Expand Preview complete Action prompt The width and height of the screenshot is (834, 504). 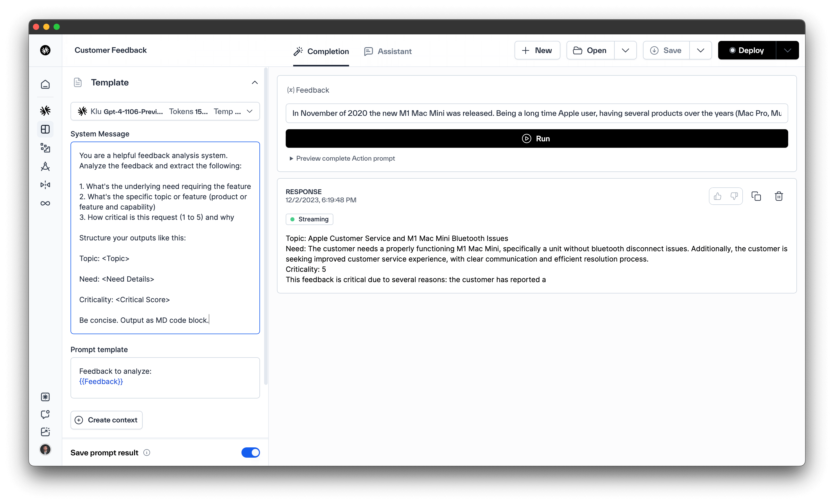tap(342, 158)
